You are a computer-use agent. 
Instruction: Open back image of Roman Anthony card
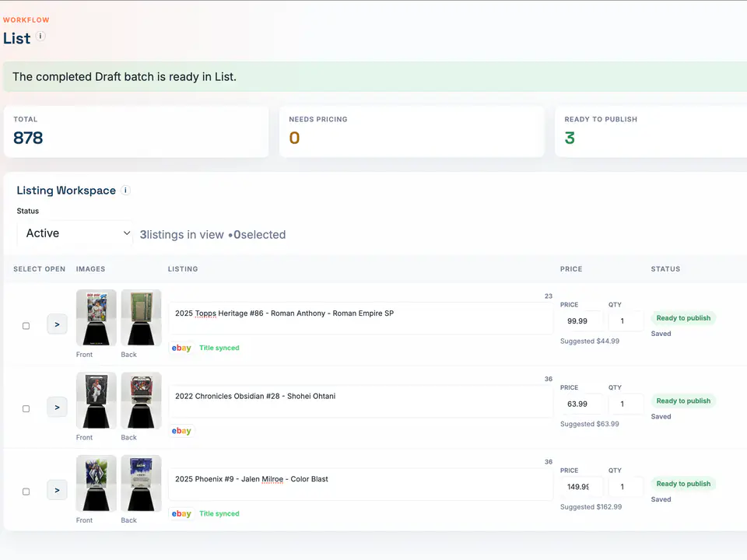141,317
